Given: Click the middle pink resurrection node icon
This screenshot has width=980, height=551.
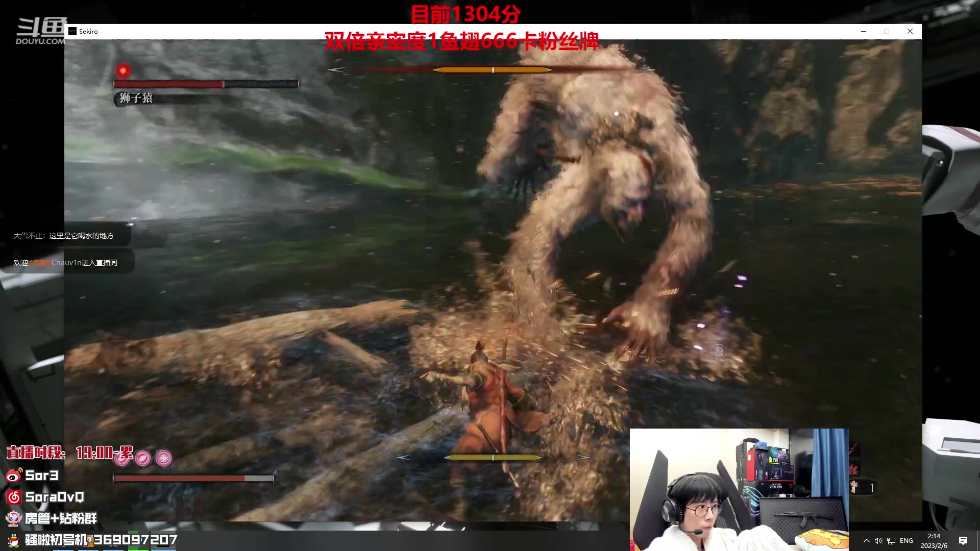Looking at the screenshot, I should pyautogui.click(x=143, y=458).
